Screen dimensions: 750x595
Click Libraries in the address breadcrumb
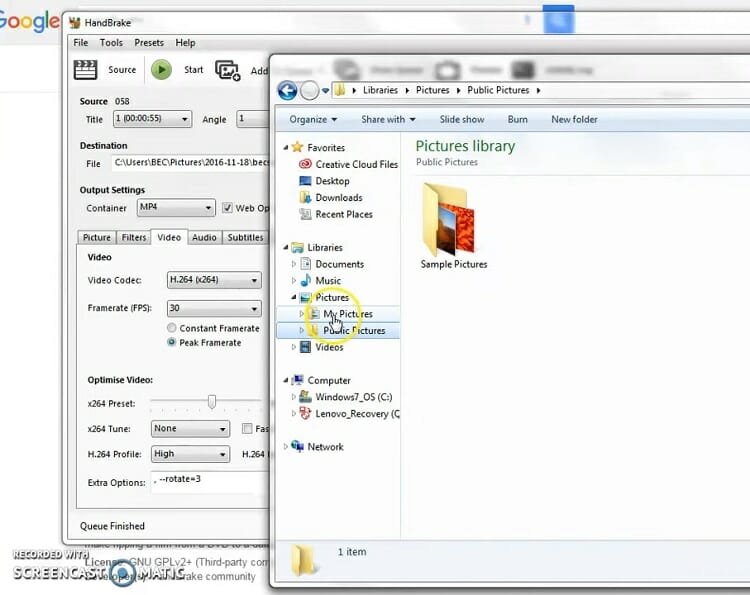[380, 90]
